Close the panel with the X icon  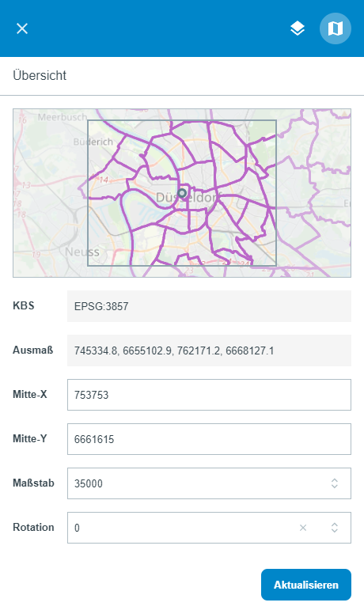tap(22, 28)
